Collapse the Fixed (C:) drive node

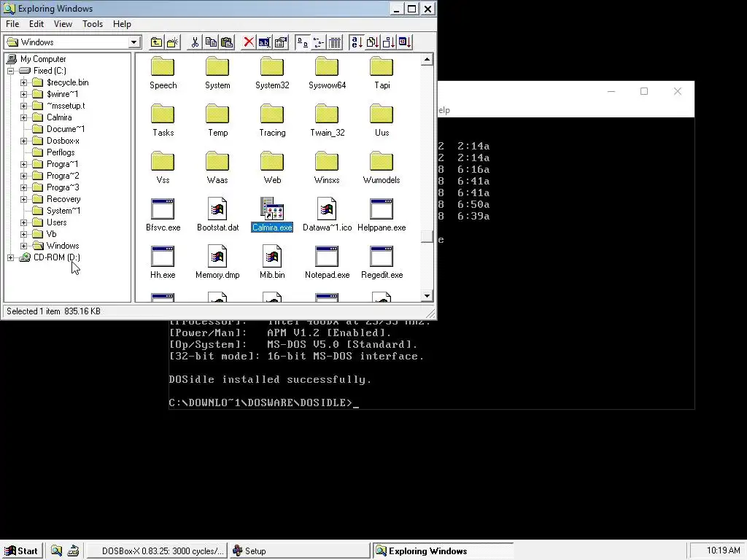(x=10, y=71)
